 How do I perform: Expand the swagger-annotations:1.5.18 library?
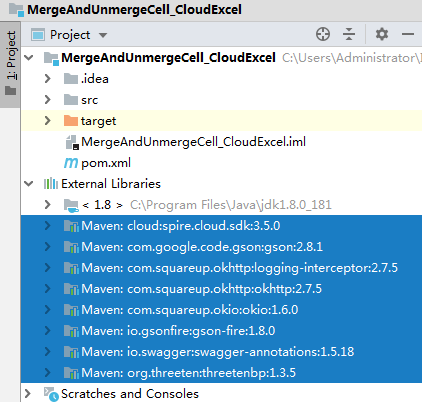coord(48,352)
